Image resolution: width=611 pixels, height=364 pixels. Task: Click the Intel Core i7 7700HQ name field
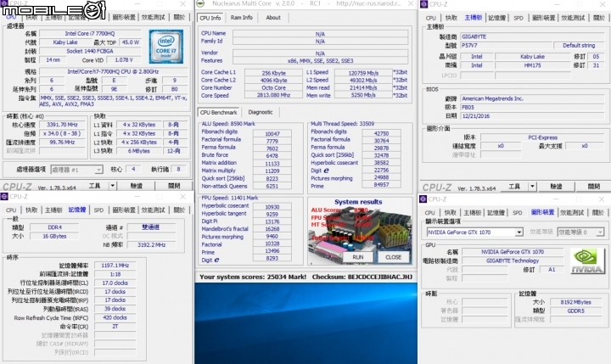(90, 34)
